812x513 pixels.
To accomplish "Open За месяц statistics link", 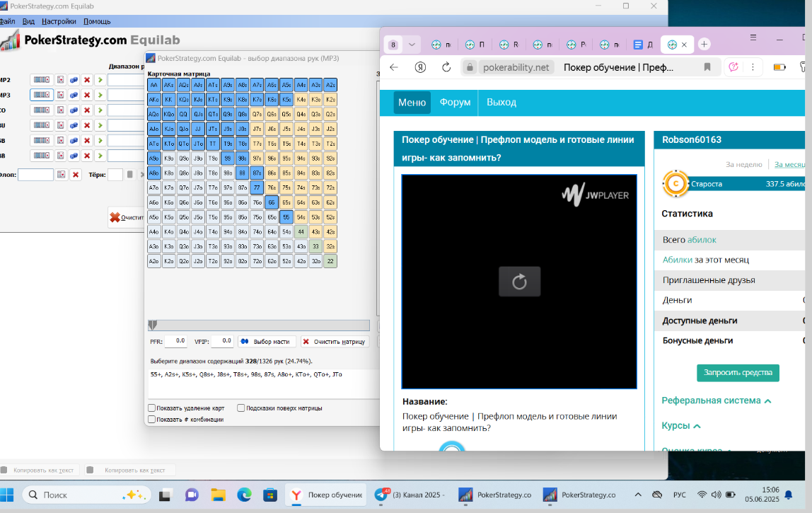I will pyautogui.click(x=790, y=164).
